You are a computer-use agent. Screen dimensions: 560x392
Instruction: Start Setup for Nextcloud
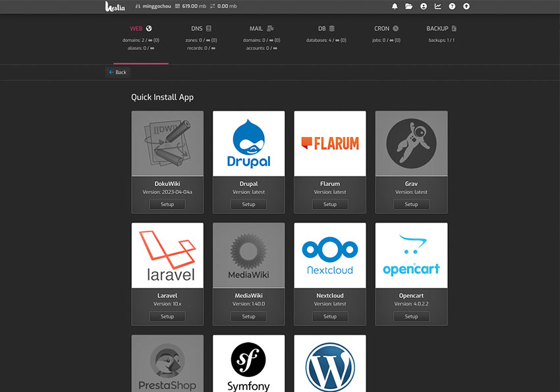pos(330,317)
